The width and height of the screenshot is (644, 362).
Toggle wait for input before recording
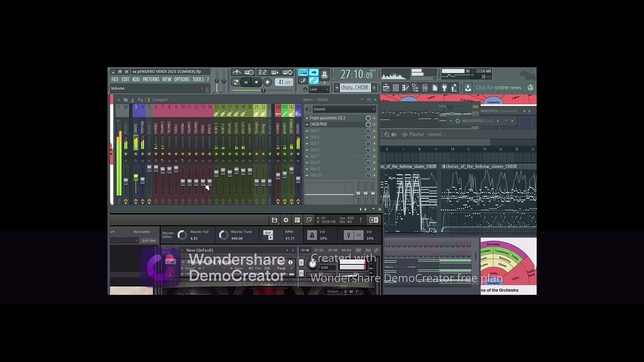click(249, 72)
